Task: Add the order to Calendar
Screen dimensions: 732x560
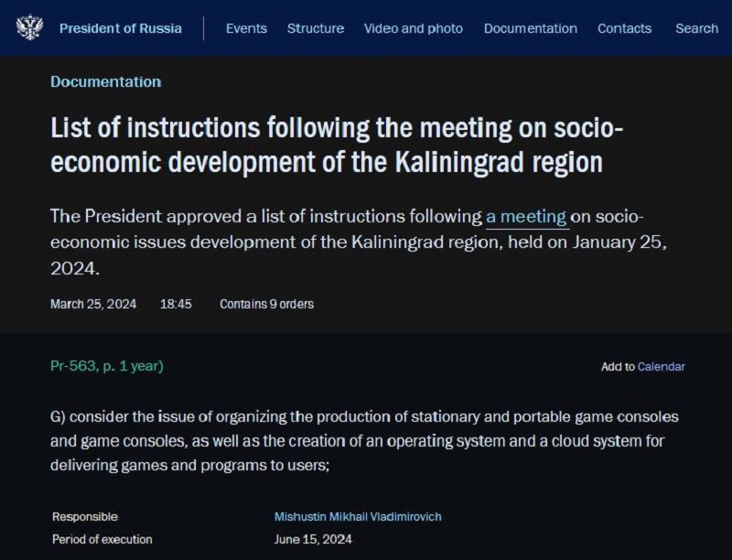Action: click(661, 367)
